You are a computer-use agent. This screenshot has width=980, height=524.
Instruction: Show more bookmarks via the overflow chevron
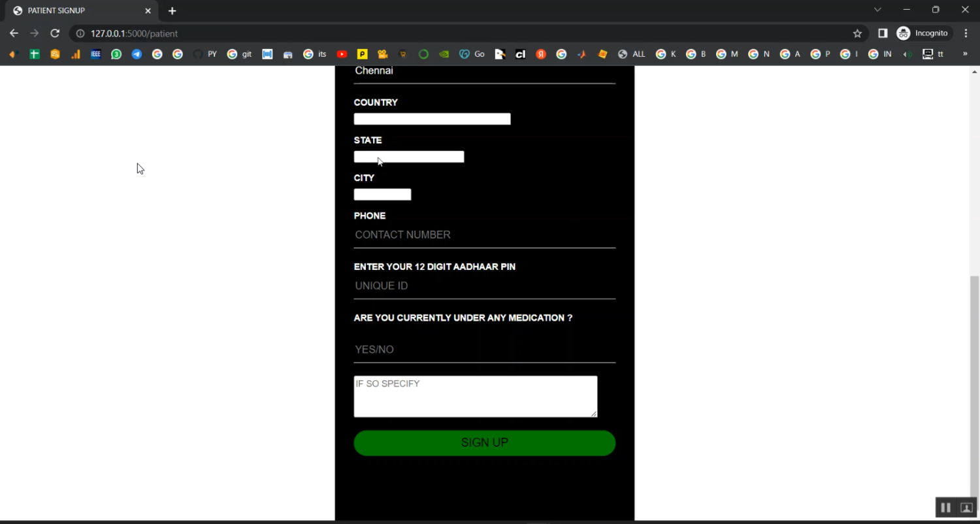pyautogui.click(x=965, y=54)
